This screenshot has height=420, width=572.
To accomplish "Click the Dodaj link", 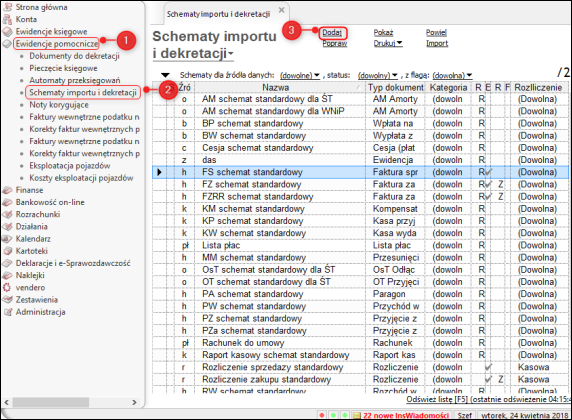I will pos(332,33).
